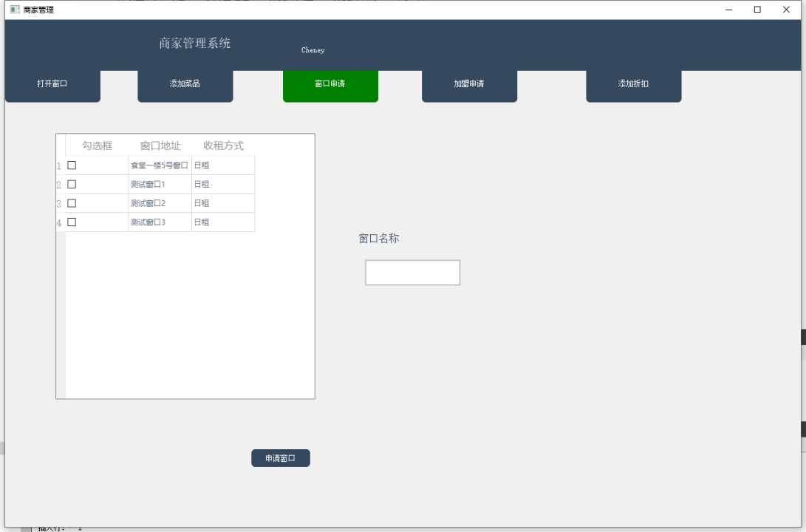This screenshot has width=806, height=532.
Task: Select the 测试窗口3 row checkbox
Action: (72, 222)
